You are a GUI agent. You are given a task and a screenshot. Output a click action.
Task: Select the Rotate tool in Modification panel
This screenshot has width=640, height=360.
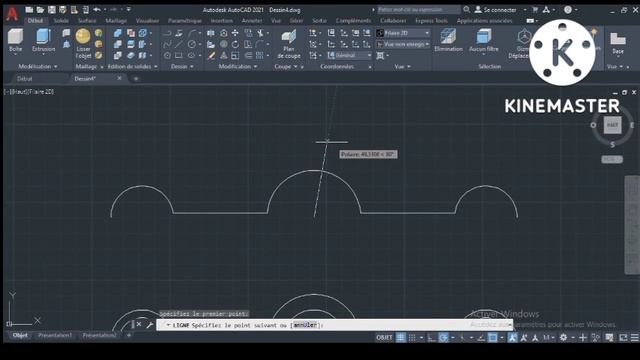point(235,44)
